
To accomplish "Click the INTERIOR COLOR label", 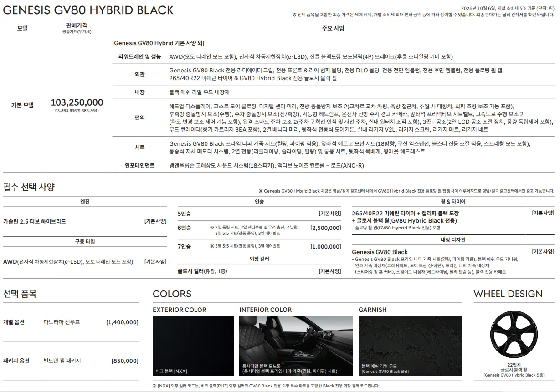I will [266, 310].
